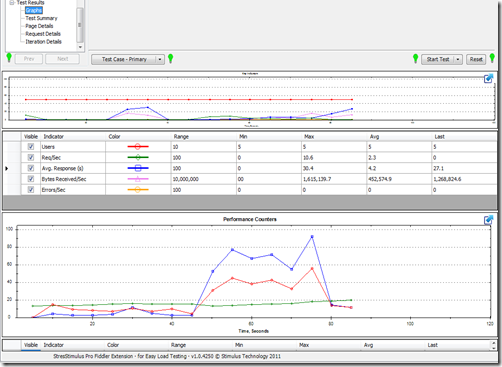The image size is (502, 367).
Task: Open Test Summary tree item
Action: (x=41, y=18)
